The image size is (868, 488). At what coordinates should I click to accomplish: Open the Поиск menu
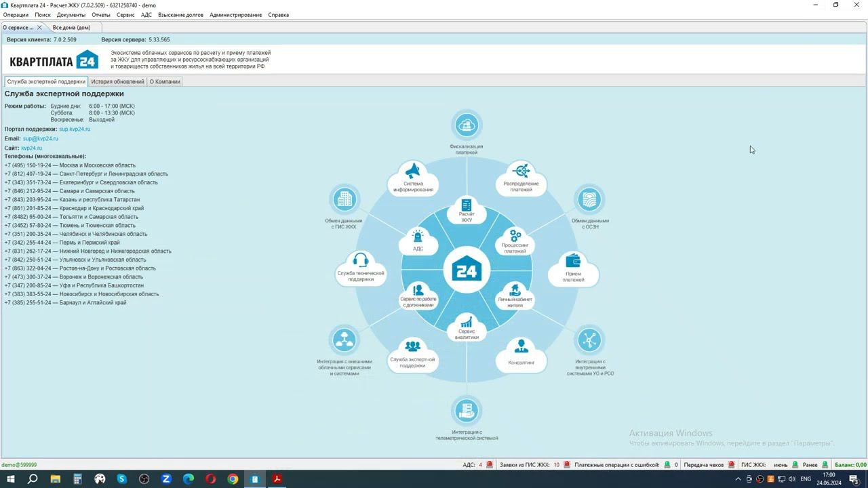pyautogui.click(x=43, y=15)
